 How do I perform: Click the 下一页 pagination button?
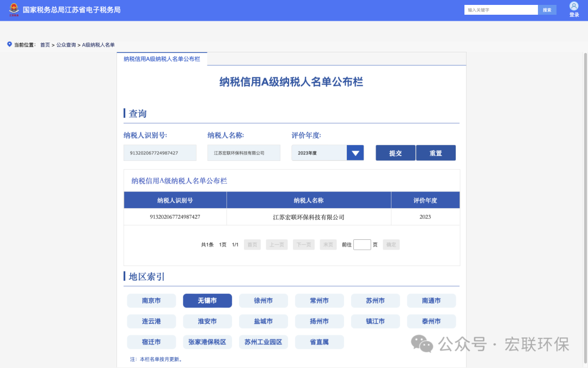click(303, 244)
